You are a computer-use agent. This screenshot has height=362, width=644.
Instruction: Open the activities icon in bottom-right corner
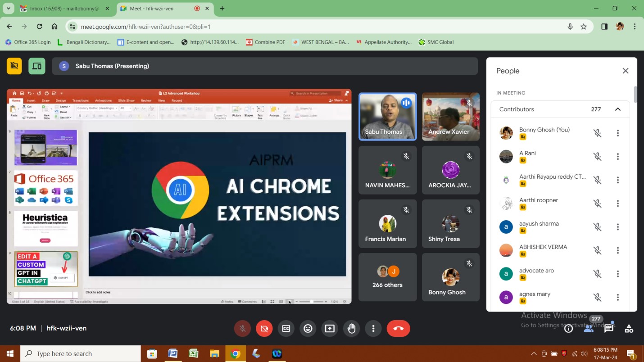[629, 329]
